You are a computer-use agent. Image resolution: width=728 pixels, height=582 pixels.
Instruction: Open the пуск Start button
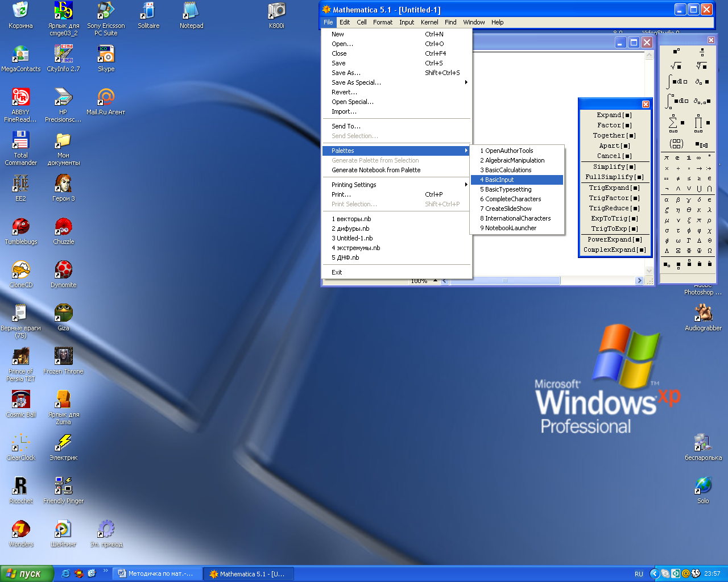[x=27, y=573]
